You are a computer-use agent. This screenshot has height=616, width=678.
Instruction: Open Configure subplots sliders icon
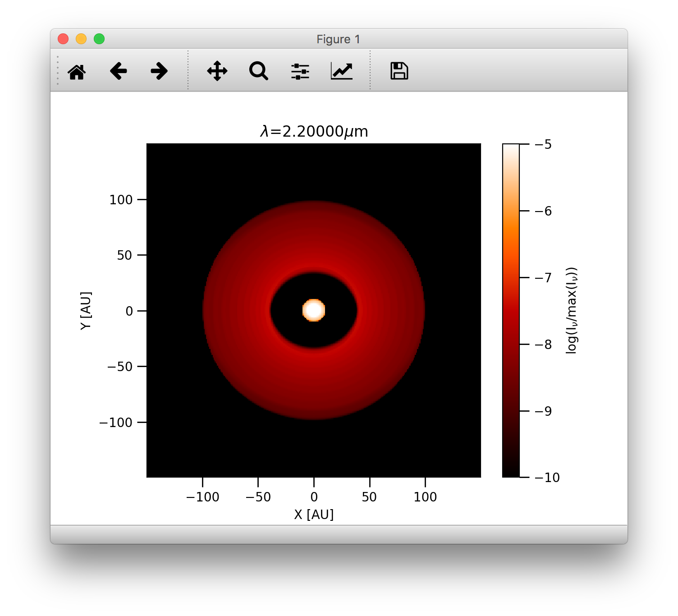(300, 71)
